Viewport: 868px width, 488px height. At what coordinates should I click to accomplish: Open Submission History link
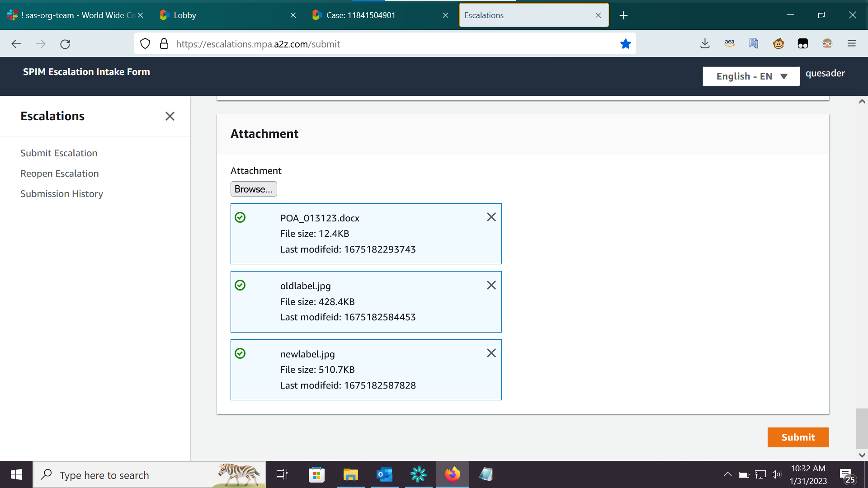(61, 194)
